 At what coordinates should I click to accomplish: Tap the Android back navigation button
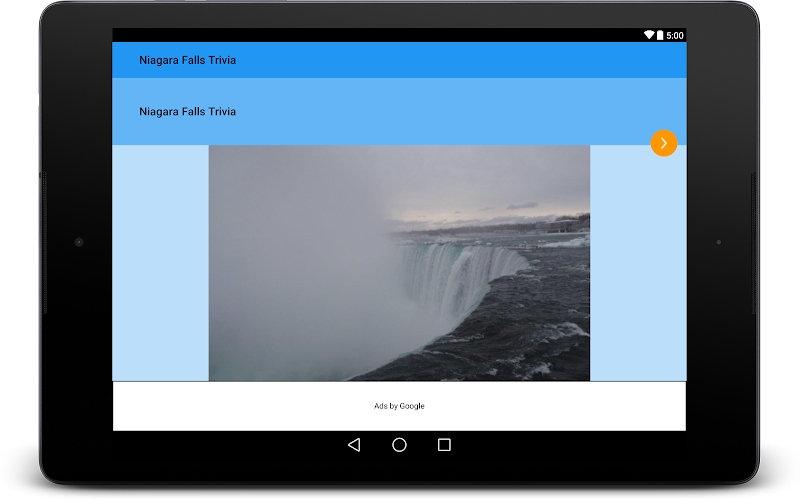click(x=354, y=445)
